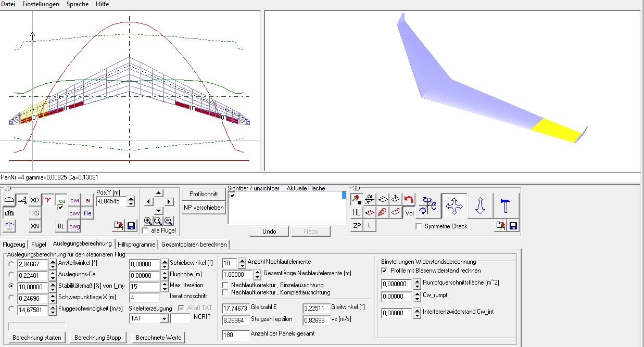The width and height of the screenshot is (644, 347).
Task: Increase the Pos.Y value with up spinner
Action: (x=131, y=198)
